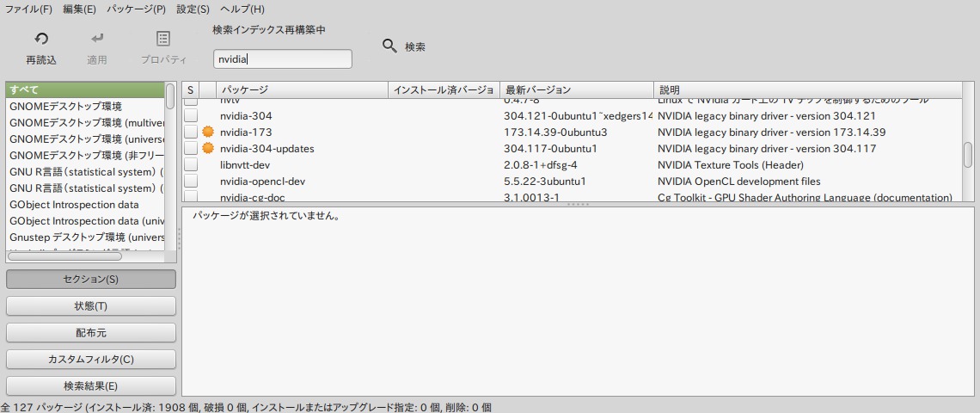
Task: Sort by the 説明 column header
Action: pos(808,90)
